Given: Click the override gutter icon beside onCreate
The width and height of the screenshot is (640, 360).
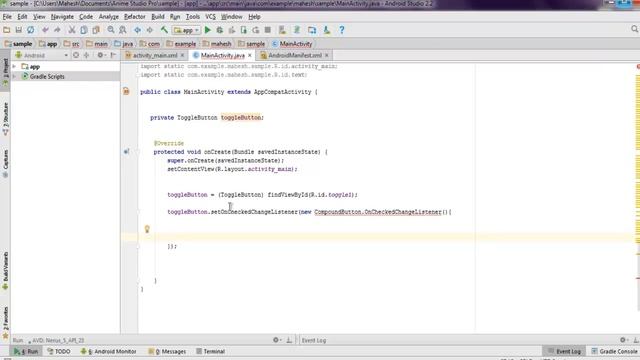Looking at the screenshot, I should click(x=127, y=151).
